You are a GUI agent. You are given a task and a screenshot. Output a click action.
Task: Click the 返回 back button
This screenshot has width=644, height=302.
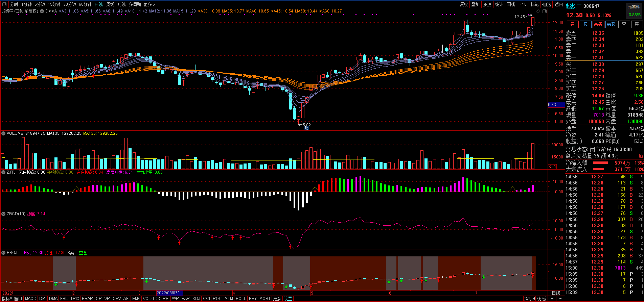click(559, 4)
